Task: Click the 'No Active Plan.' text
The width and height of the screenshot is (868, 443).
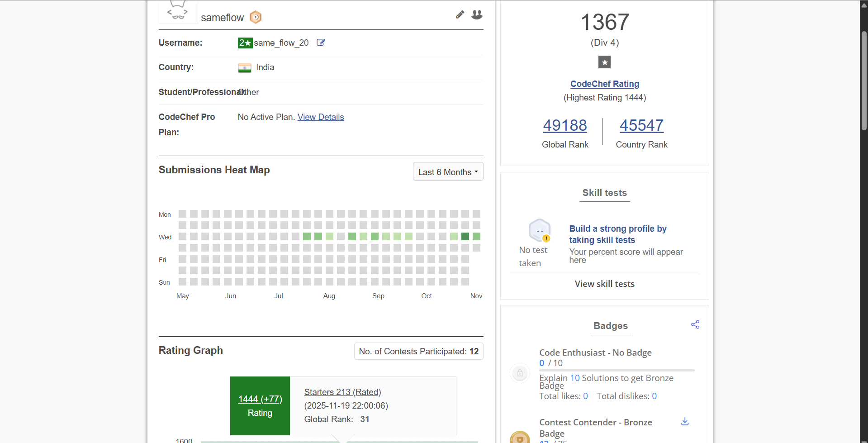Action: [x=266, y=117]
